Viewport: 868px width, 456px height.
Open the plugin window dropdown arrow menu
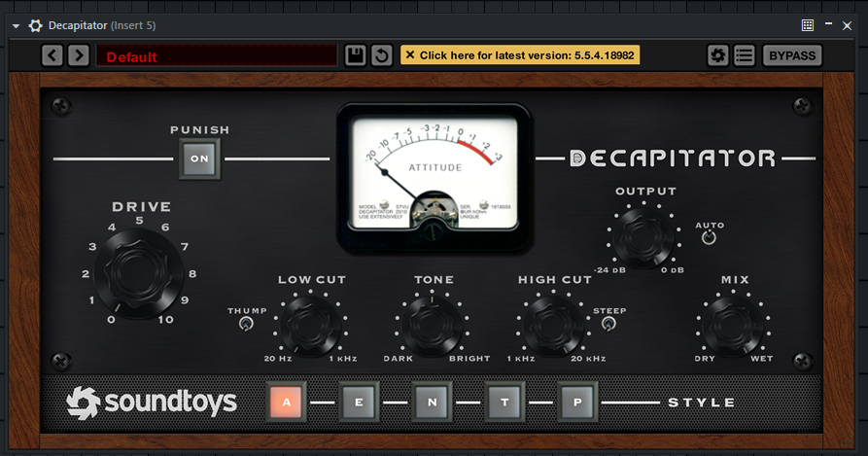17,26
